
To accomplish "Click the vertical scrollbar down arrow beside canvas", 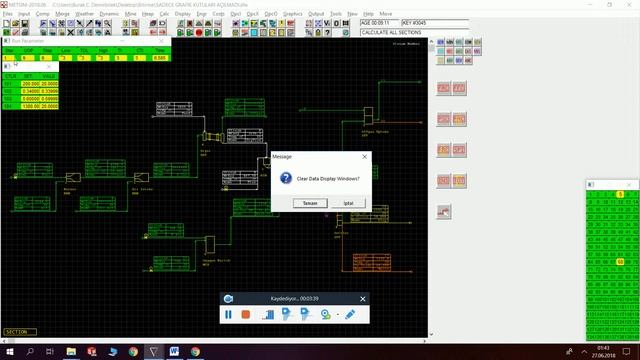I will (x=431, y=334).
